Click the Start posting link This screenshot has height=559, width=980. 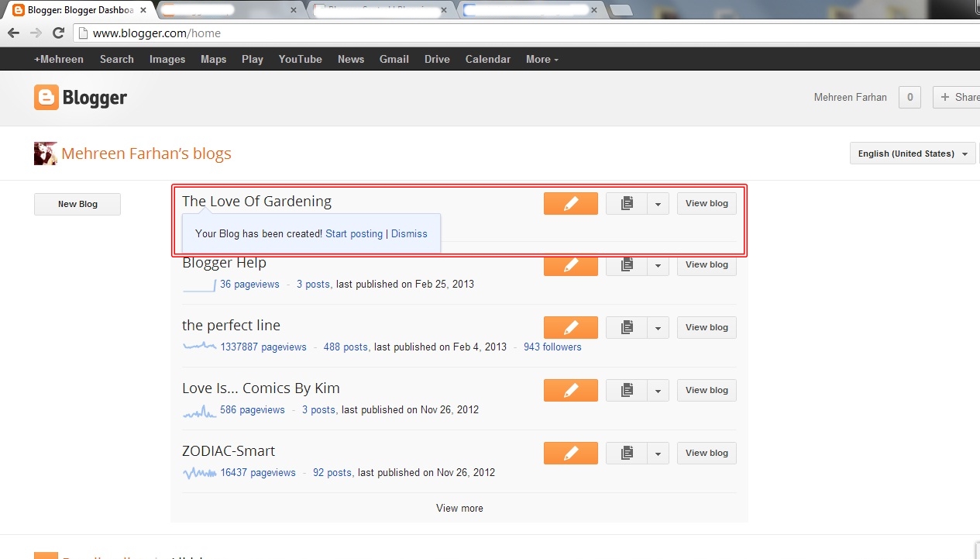(x=354, y=233)
